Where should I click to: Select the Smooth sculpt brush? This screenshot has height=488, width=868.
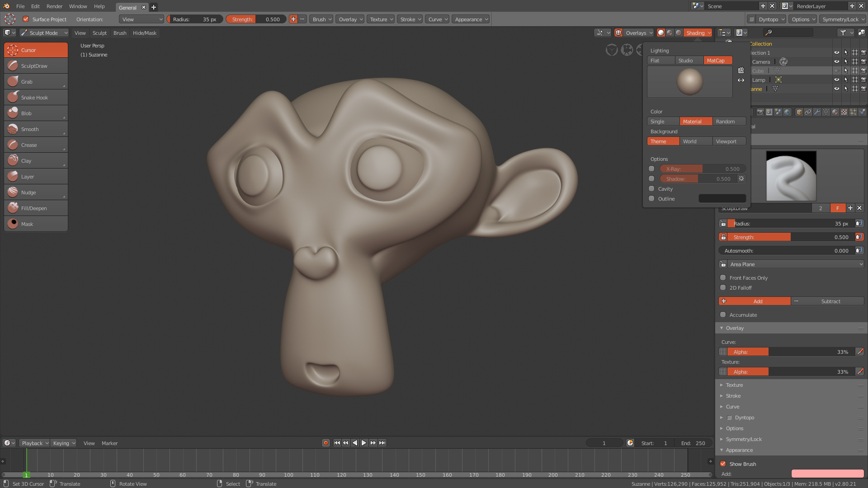(x=35, y=129)
